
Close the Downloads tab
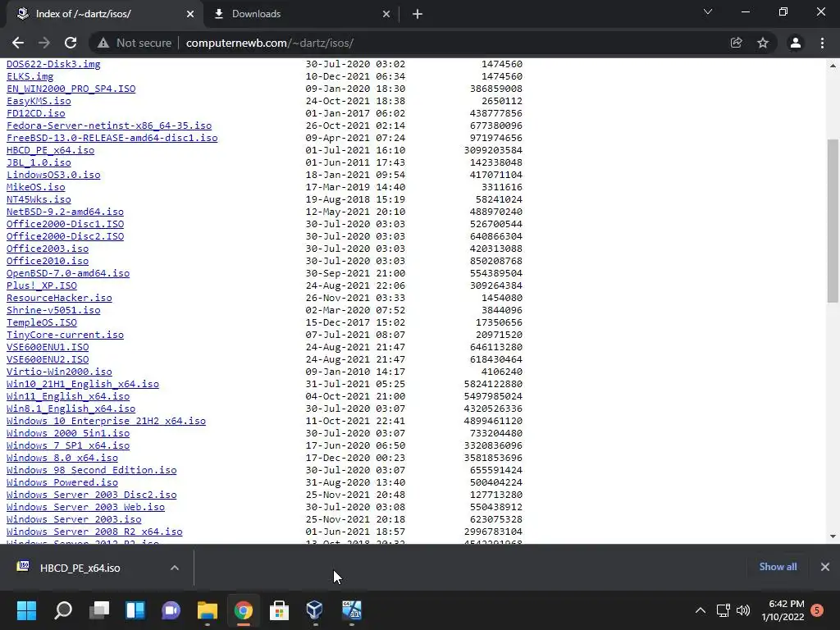(386, 15)
